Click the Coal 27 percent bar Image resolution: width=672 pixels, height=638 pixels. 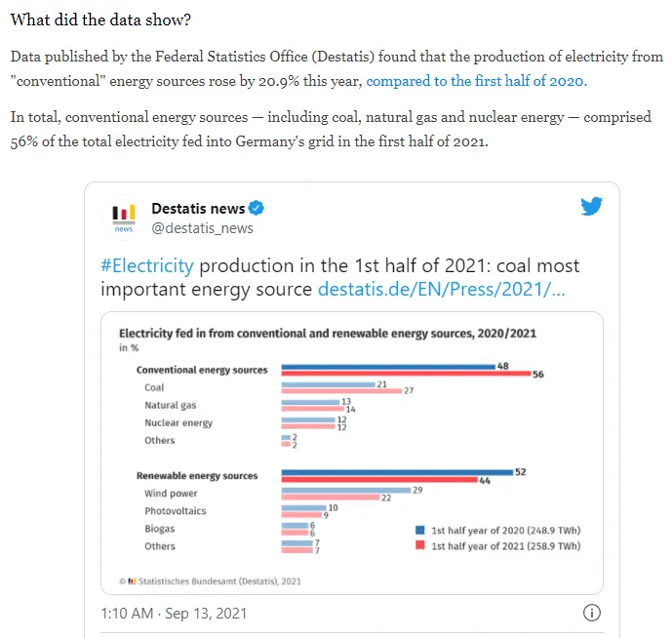tap(341, 391)
